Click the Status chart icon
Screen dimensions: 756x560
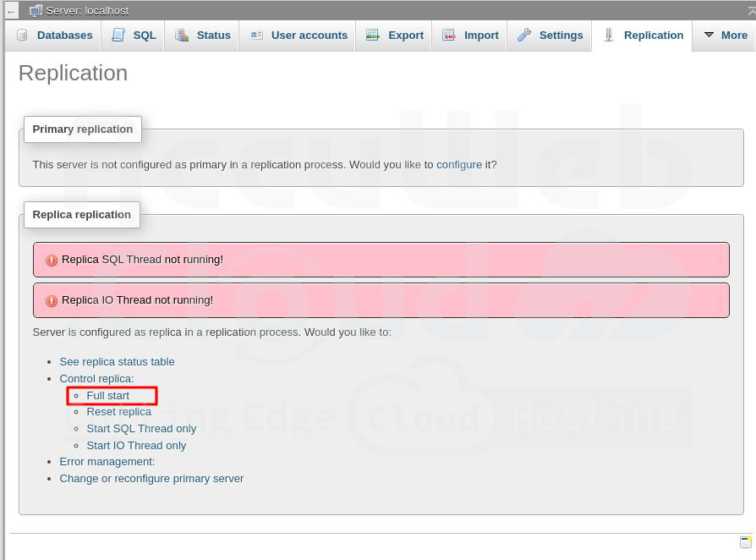(182, 36)
